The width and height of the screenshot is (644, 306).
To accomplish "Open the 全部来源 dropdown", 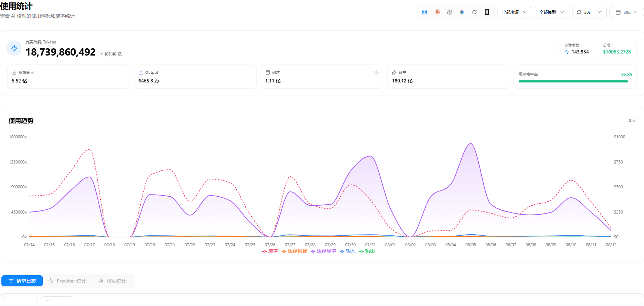I will tap(515, 12).
